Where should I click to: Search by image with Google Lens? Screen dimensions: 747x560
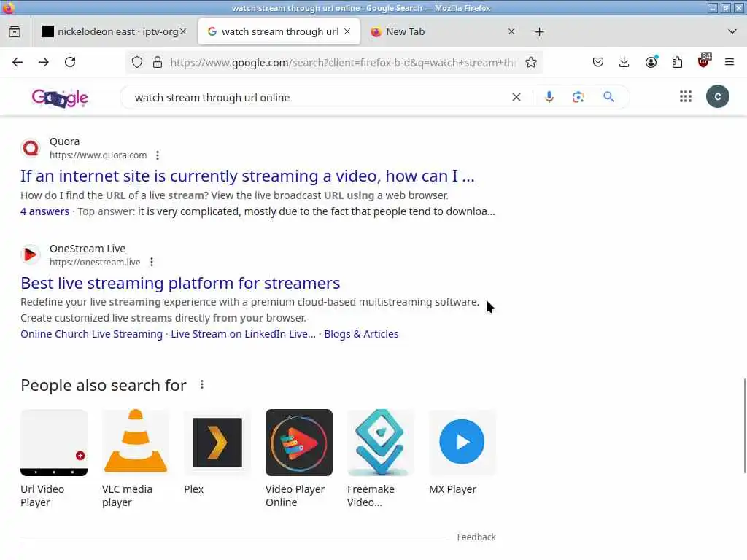(x=578, y=98)
